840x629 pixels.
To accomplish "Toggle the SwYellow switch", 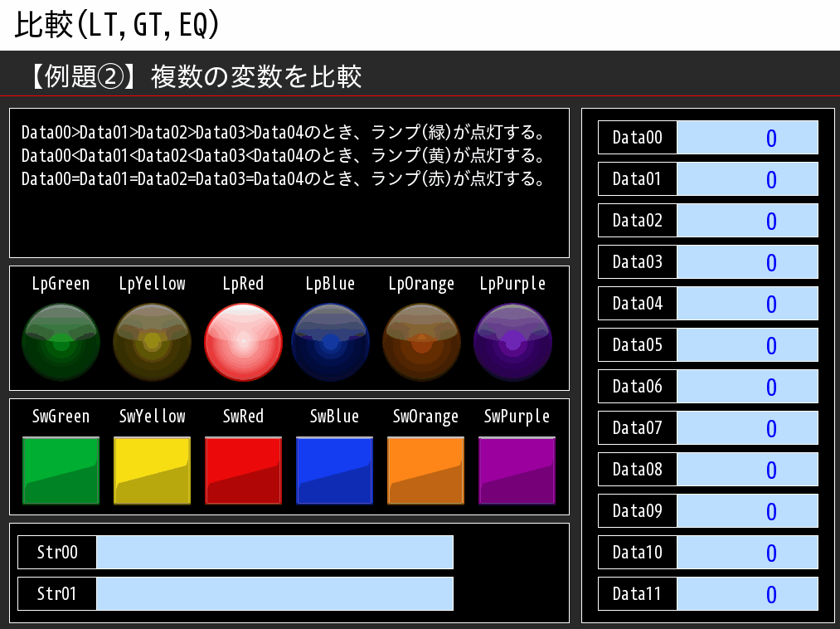I will (x=152, y=471).
